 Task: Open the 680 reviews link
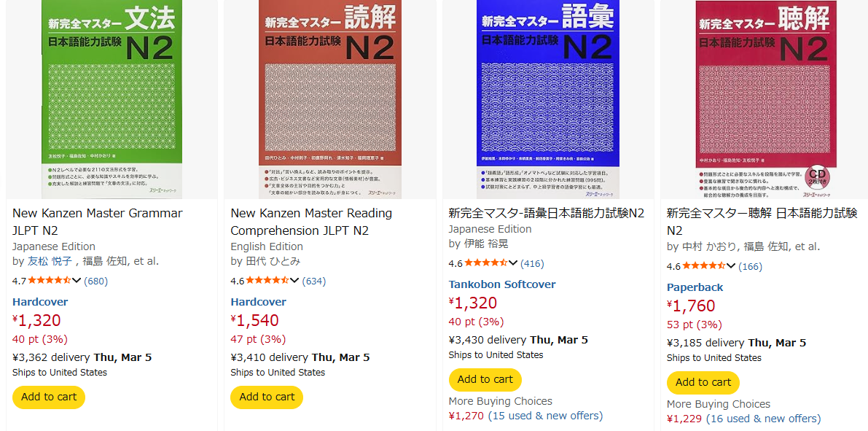point(95,280)
